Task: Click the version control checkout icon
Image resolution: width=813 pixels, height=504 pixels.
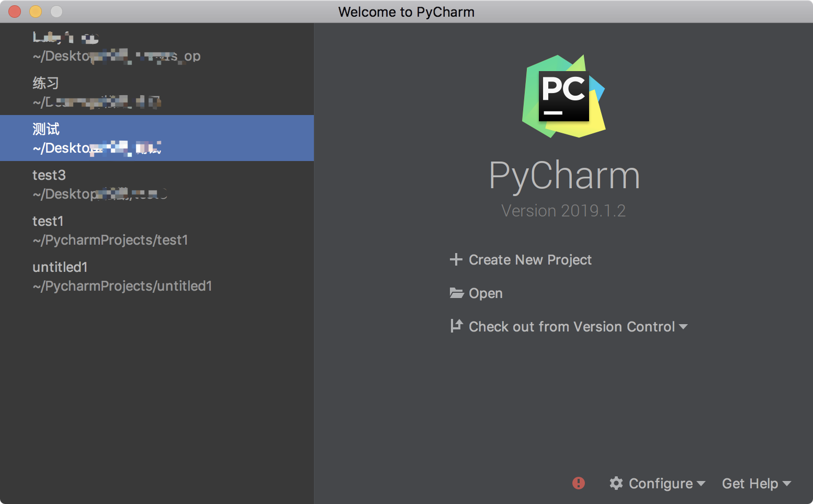Action: point(457,326)
